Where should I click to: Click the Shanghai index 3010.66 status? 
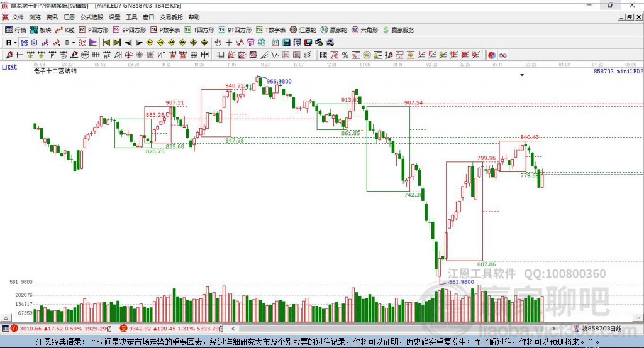[61, 329]
